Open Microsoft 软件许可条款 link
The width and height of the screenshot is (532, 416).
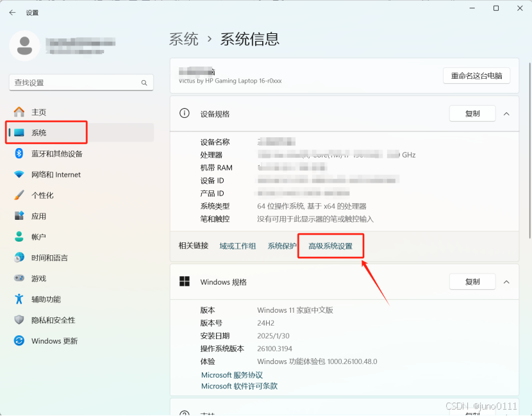coord(239,386)
